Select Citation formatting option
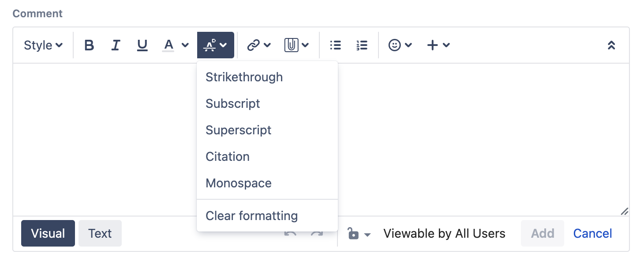This screenshot has height=266, width=644. [x=267, y=156]
